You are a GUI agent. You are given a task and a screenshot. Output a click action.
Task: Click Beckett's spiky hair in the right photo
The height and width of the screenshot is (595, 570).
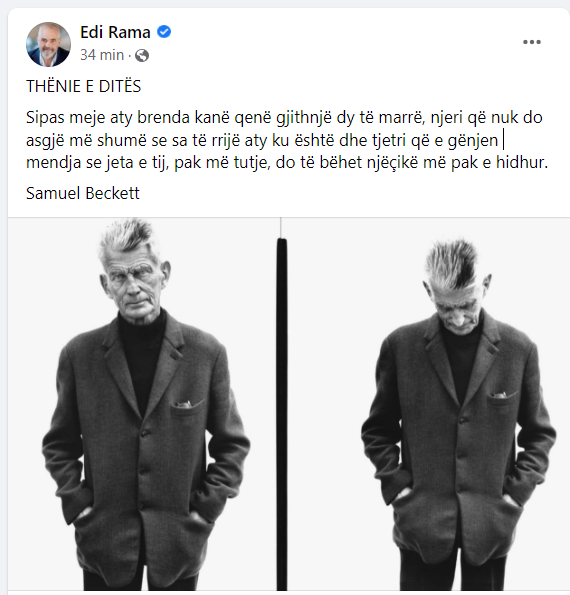pyautogui.click(x=452, y=263)
